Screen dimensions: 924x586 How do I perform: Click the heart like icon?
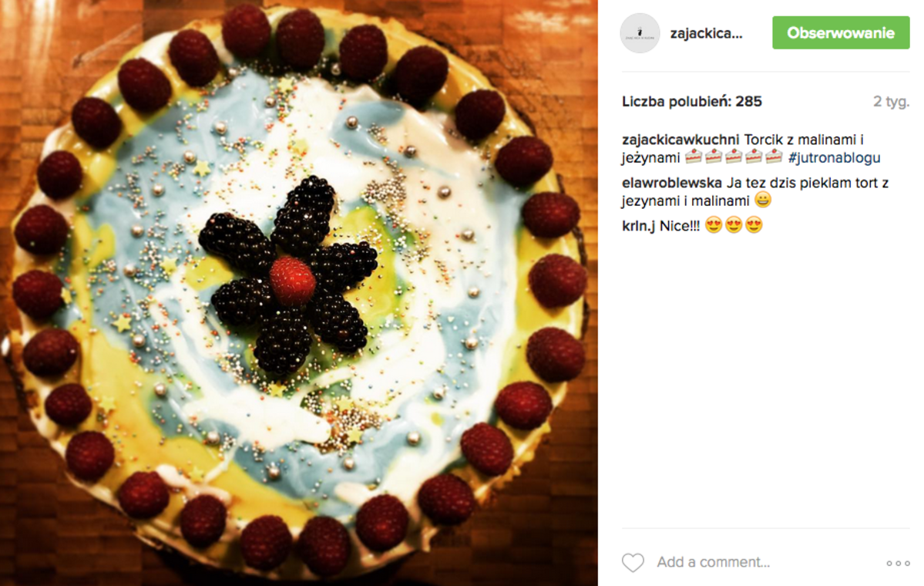(633, 562)
